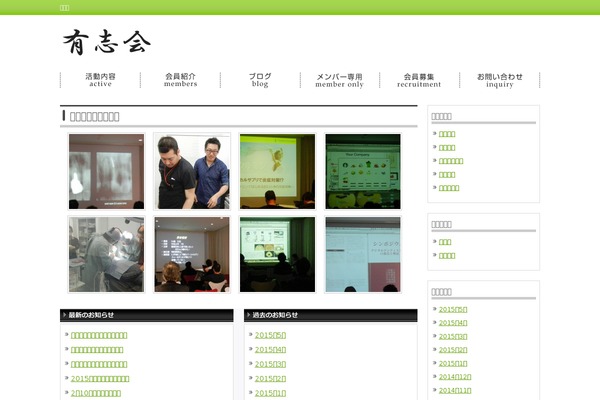Open the お問い合わせ inquiry page
The width and height of the screenshot is (600, 400).
499,80
